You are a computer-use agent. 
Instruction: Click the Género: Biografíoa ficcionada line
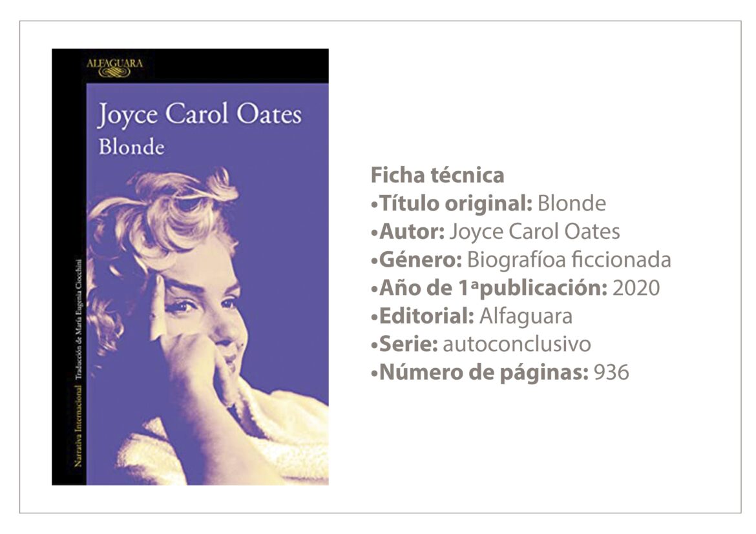pyautogui.click(x=521, y=260)
